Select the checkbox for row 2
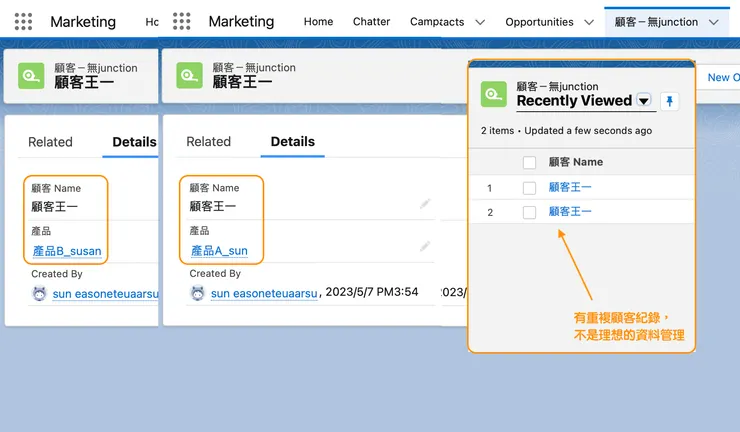The height and width of the screenshot is (432, 740). (x=529, y=212)
